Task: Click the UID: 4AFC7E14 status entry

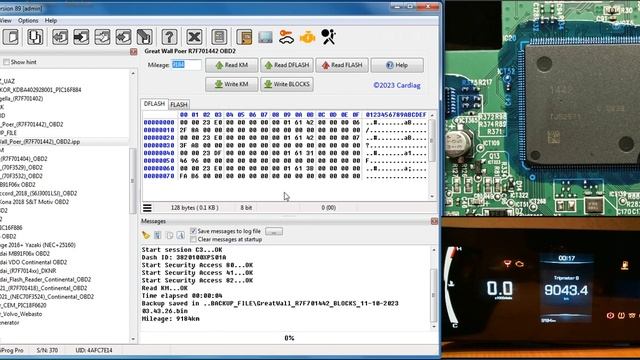Action: pyautogui.click(x=93, y=350)
